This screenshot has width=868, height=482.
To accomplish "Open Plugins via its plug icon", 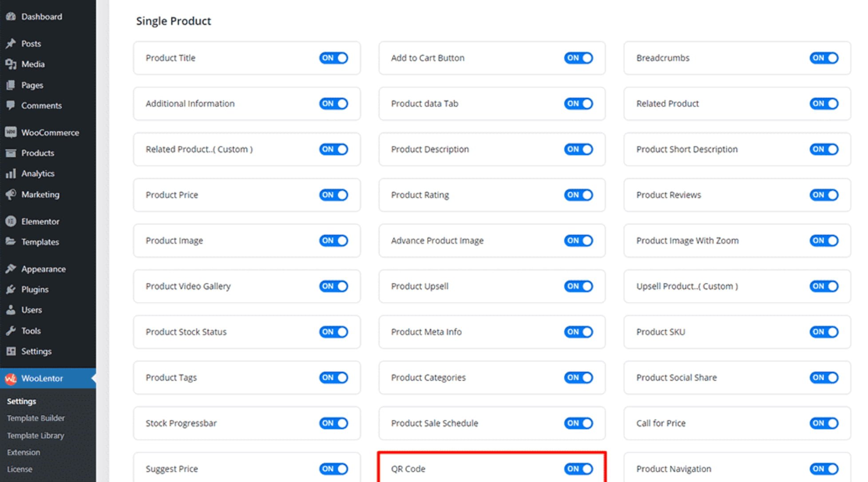I will (11, 289).
